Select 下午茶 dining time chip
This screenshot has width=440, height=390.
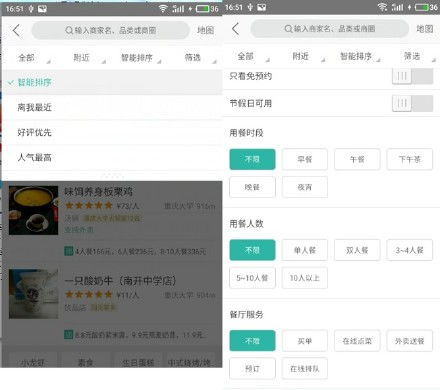pos(410,159)
